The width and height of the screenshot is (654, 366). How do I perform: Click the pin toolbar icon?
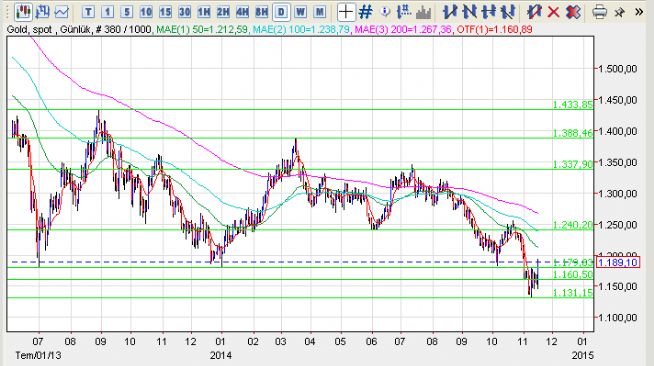pyautogui.click(x=619, y=12)
